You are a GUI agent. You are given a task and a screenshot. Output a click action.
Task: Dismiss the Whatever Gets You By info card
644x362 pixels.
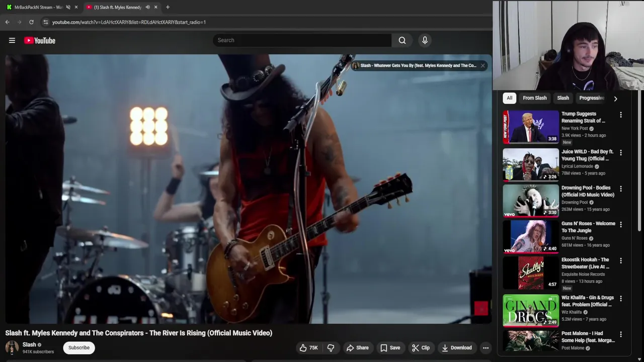[482, 65]
